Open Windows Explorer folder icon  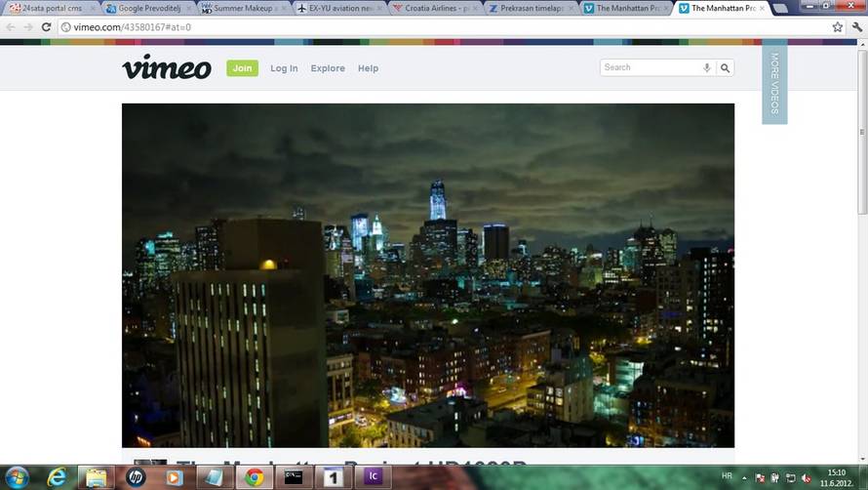[x=96, y=477]
